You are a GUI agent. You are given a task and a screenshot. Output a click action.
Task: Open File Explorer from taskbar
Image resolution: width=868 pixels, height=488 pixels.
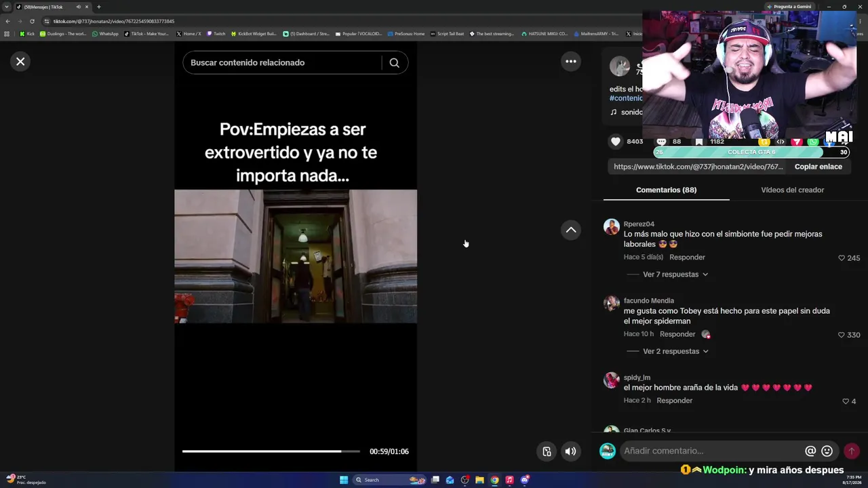[x=479, y=480]
